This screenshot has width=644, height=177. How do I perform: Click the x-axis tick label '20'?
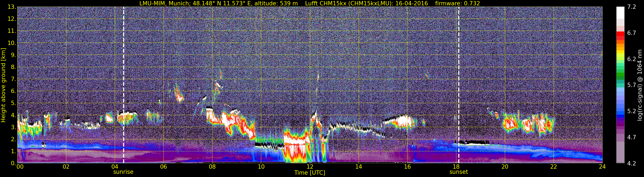click(505, 167)
